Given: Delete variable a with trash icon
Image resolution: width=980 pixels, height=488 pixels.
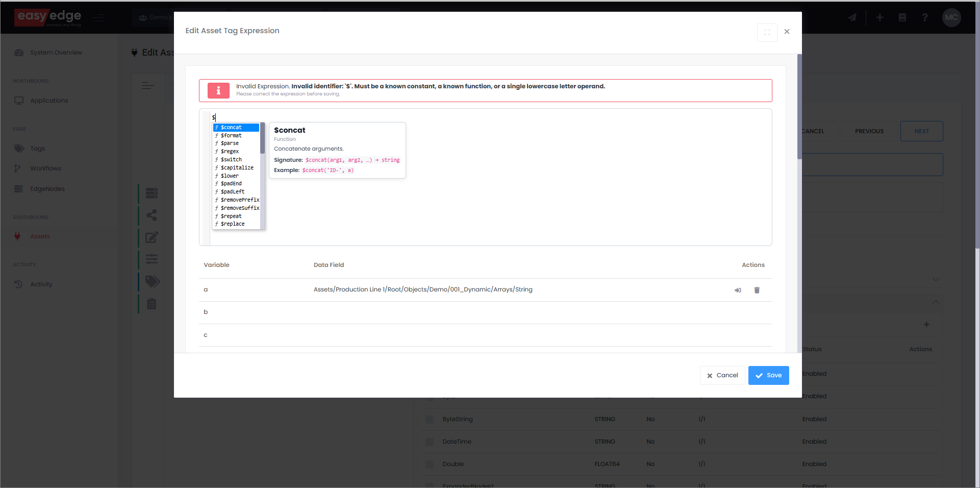Looking at the screenshot, I should [x=757, y=290].
